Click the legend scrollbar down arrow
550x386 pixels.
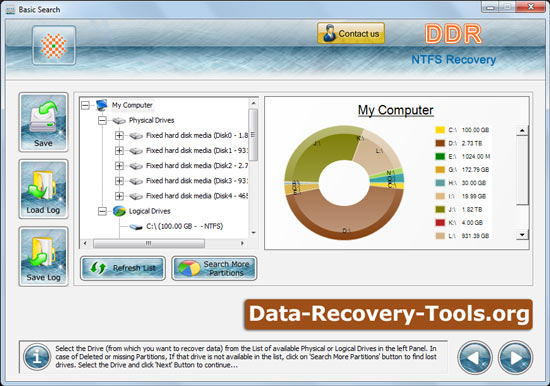[522, 235]
